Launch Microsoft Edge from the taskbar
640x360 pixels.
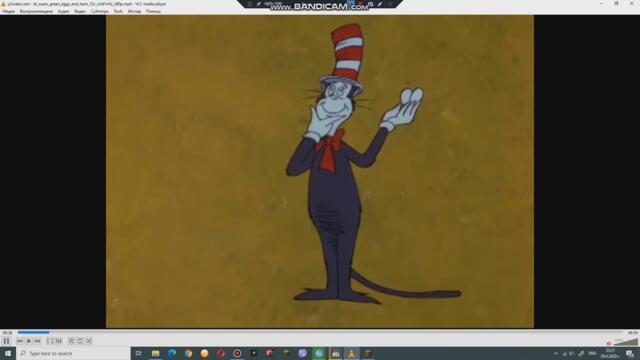click(172, 353)
